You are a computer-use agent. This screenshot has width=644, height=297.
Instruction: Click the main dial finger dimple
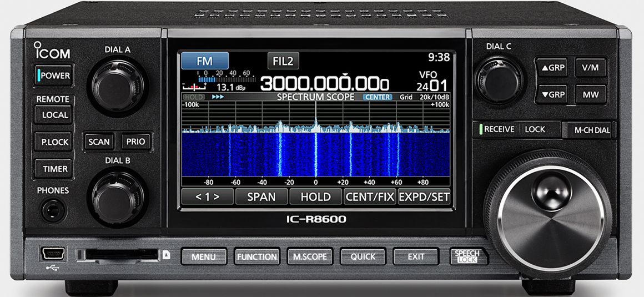(551, 191)
